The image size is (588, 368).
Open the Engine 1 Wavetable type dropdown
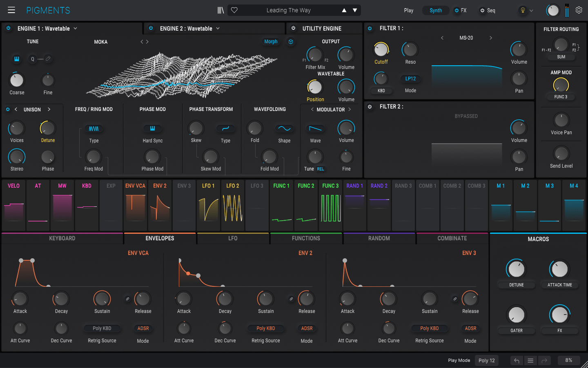point(76,28)
